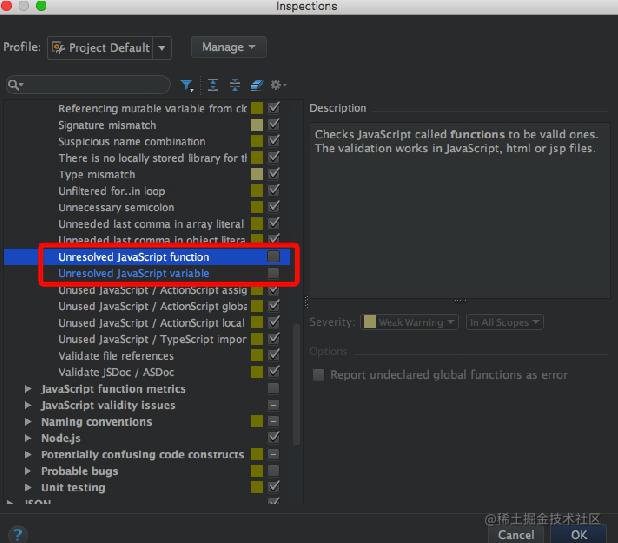Expand JavaScript validity issues group
This screenshot has height=543, width=618.
[x=28, y=405]
